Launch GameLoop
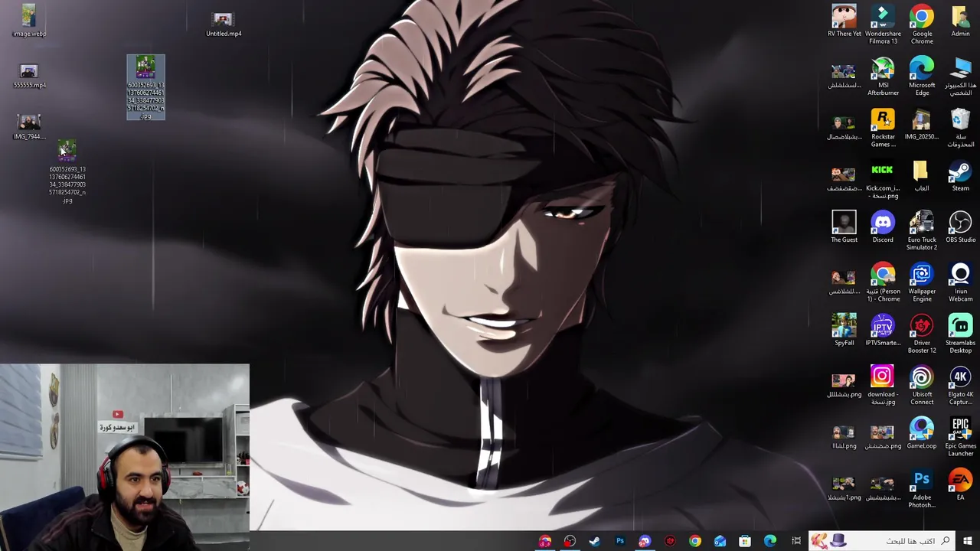 coord(922,433)
